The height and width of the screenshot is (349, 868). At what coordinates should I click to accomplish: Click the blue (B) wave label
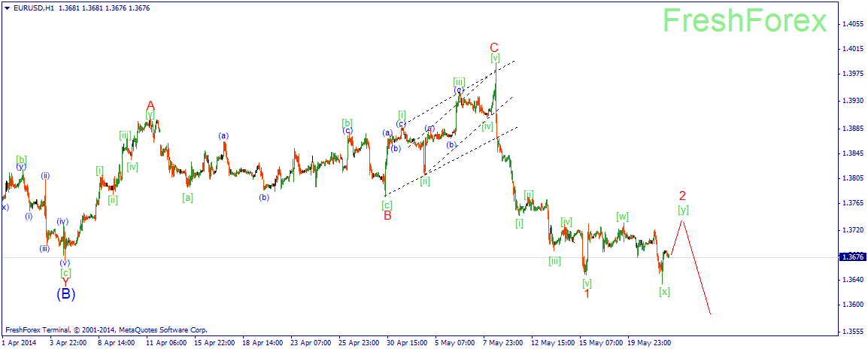coord(65,293)
